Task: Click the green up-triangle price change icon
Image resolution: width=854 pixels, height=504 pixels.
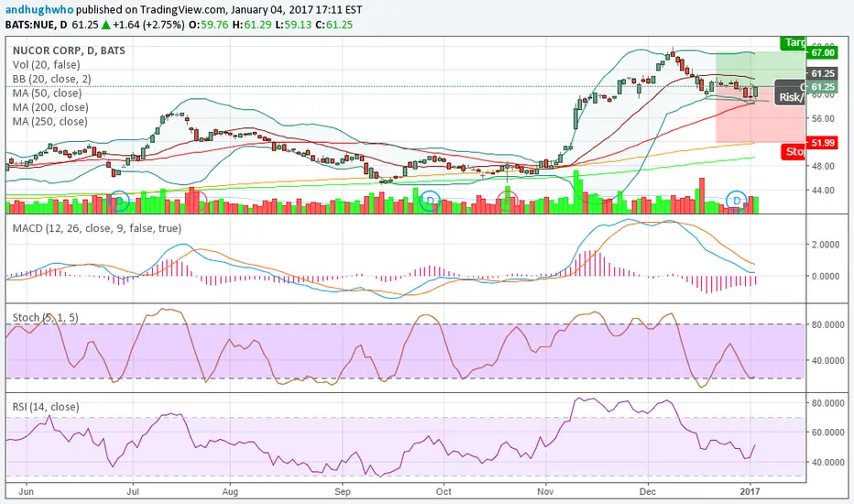Action: (105, 25)
